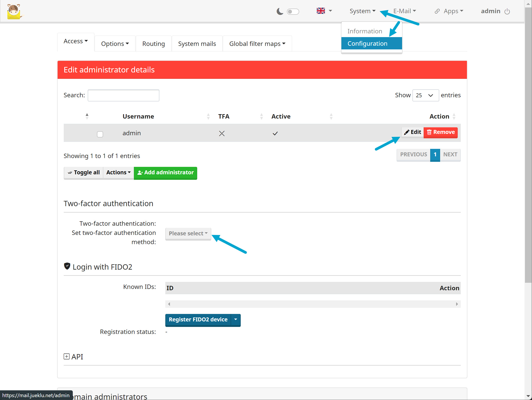Image resolution: width=532 pixels, height=400 pixels.
Task: Click the Register FIDO2 device button
Action: (x=198, y=319)
